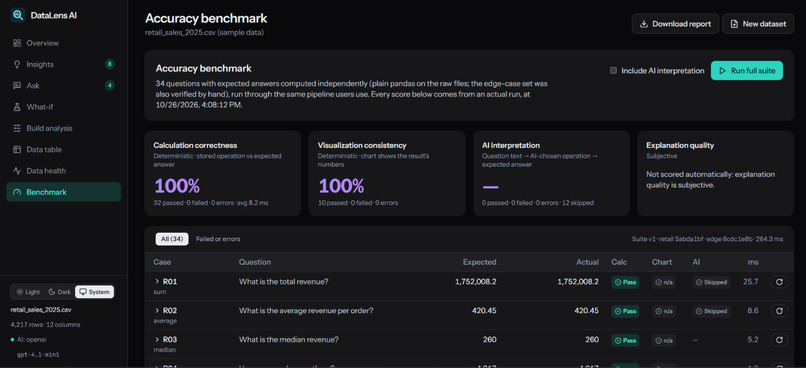This screenshot has height=368, width=806.
Task: Click the R02 Chart n/a badge
Action: click(664, 311)
